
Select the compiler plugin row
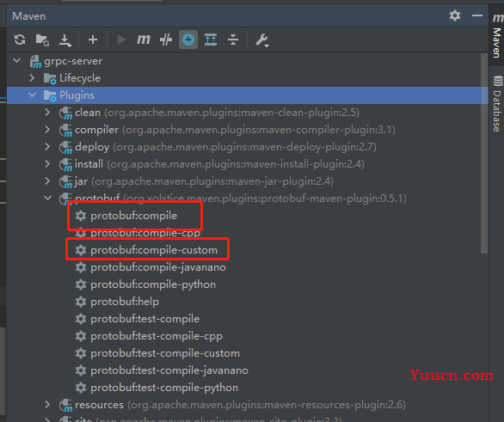(248, 130)
